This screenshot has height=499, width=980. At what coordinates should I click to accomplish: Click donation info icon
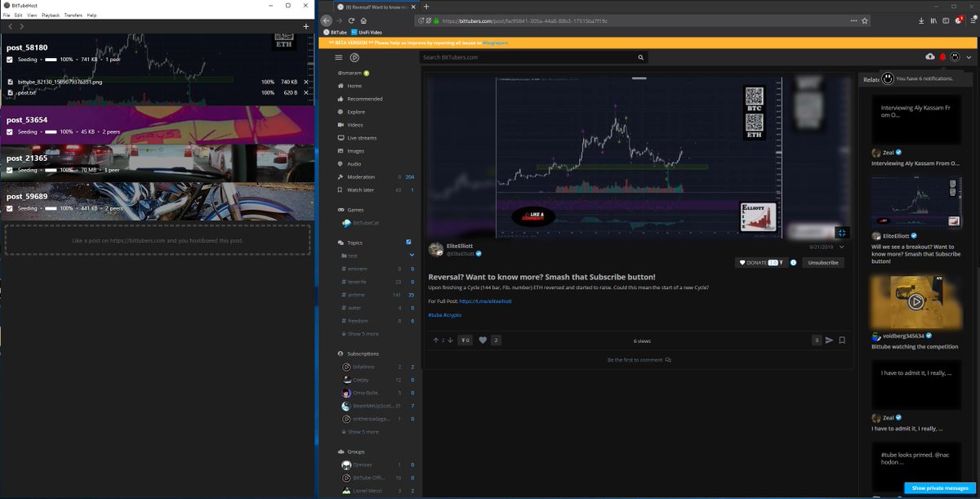(793, 262)
